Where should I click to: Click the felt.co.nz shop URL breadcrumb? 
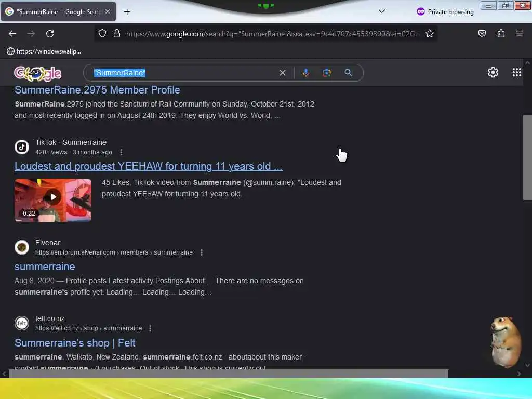pos(88,328)
